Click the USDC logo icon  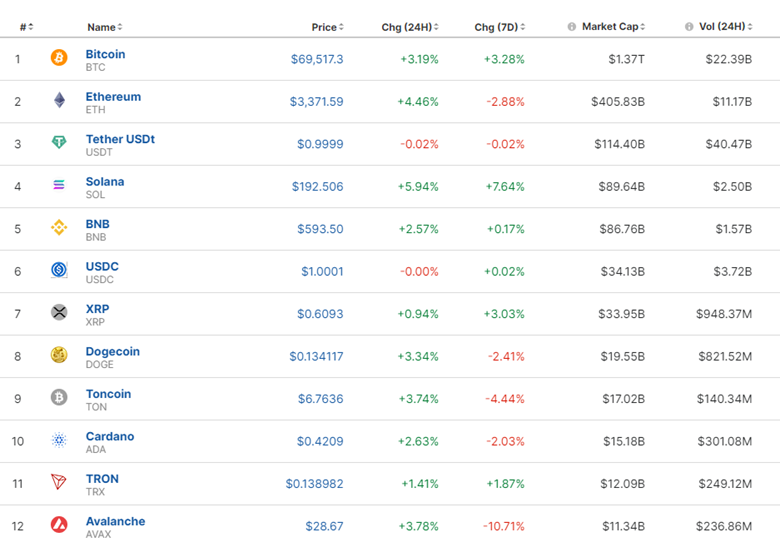coord(59,270)
